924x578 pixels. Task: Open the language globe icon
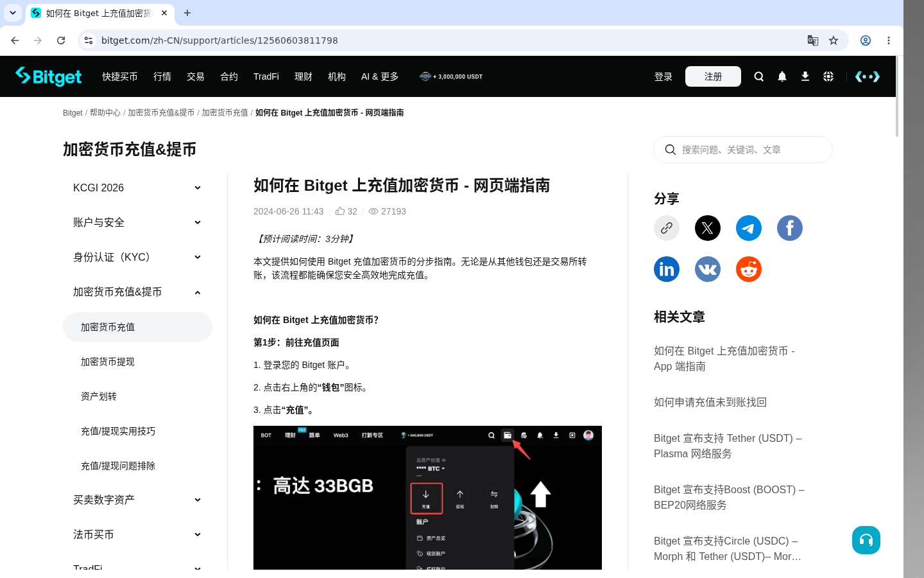tap(828, 76)
